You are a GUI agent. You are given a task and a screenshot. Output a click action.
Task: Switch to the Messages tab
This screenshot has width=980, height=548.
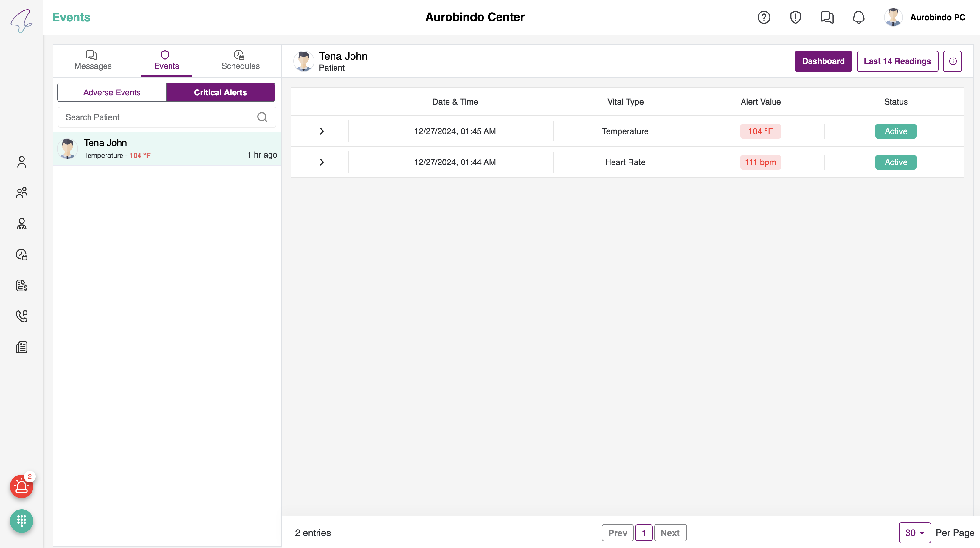pyautogui.click(x=93, y=60)
